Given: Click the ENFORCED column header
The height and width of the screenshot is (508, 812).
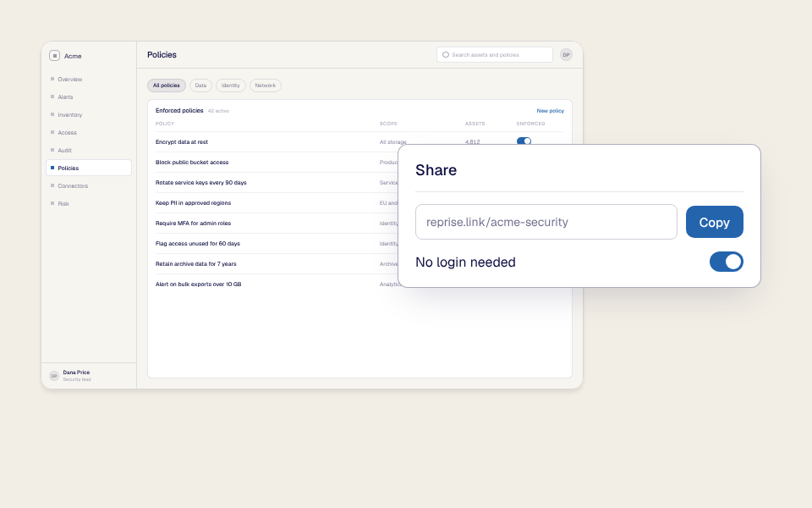Looking at the screenshot, I should pos(530,124).
